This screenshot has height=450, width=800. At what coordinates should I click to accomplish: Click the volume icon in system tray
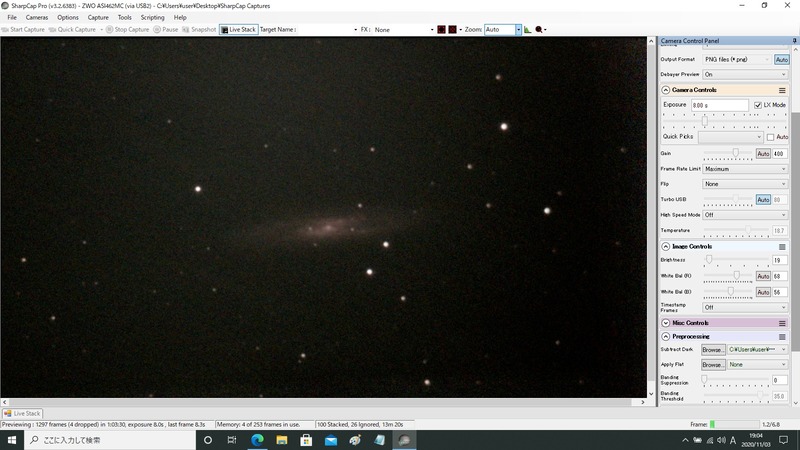click(721, 440)
